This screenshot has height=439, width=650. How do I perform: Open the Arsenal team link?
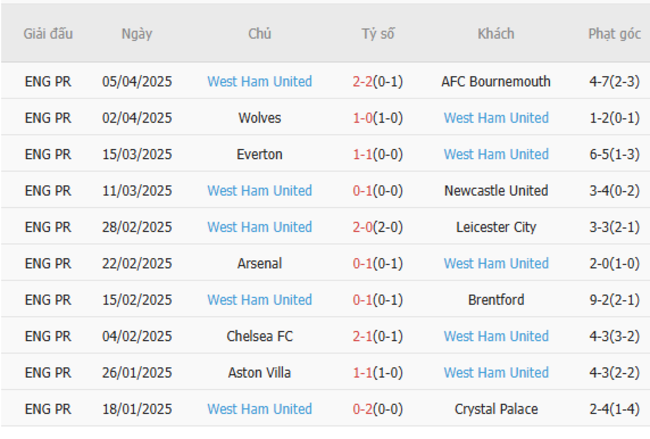(x=260, y=263)
